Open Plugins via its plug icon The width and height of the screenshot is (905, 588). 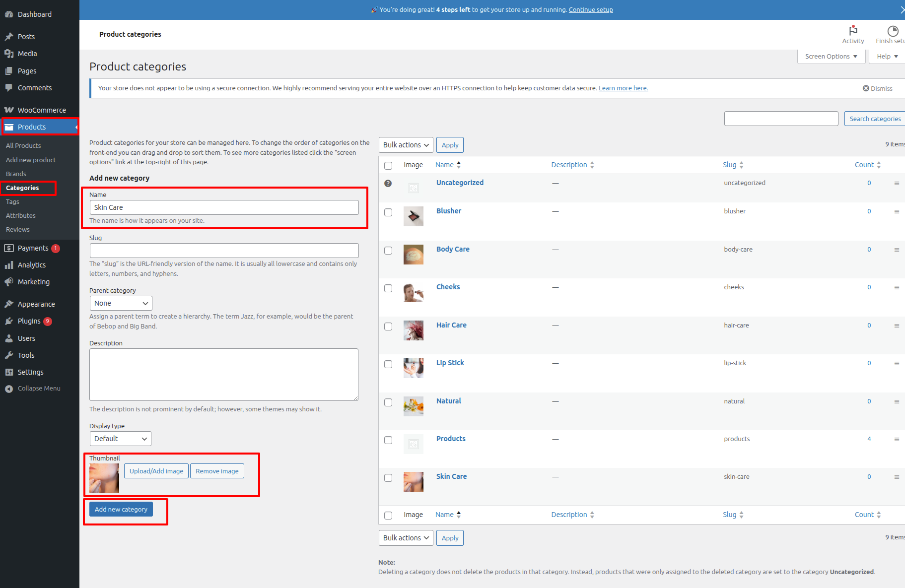pos(9,321)
